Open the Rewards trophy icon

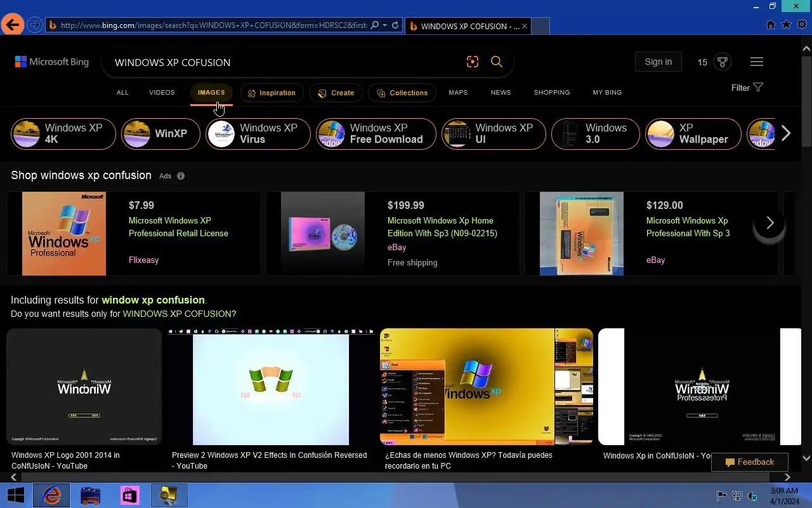(722, 62)
